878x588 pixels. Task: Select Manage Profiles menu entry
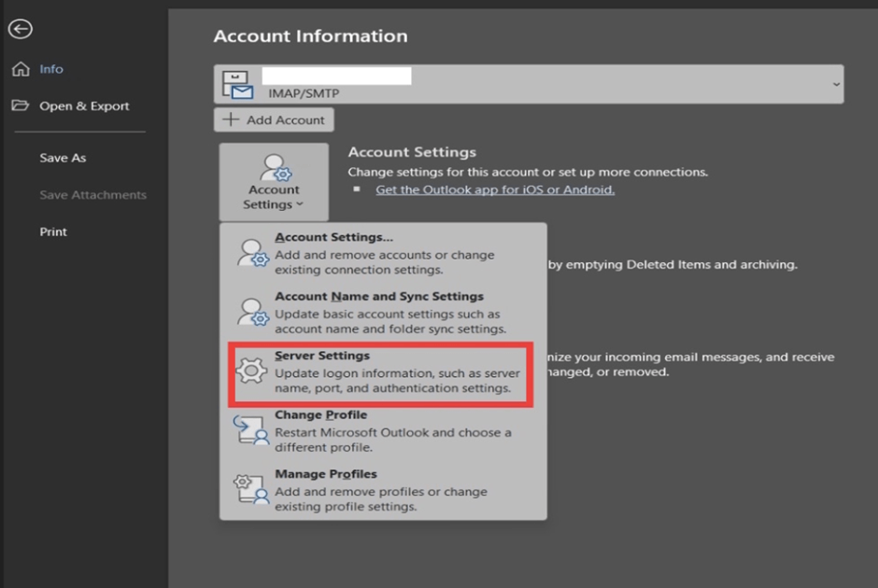click(383, 490)
